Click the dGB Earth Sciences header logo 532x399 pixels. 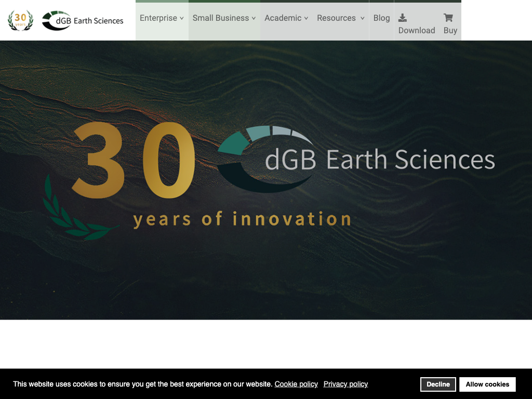pos(83,21)
